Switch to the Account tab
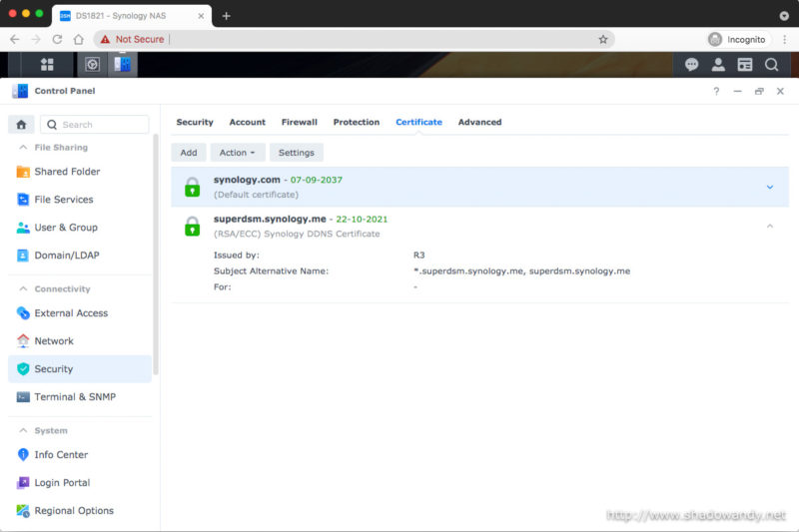 [247, 122]
